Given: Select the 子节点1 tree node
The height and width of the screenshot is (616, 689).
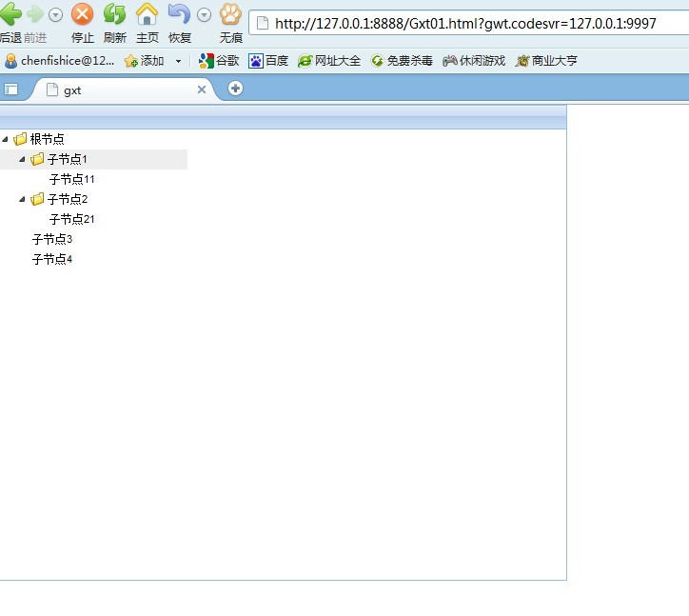Looking at the screenshot, I should [x=68, y=159].
